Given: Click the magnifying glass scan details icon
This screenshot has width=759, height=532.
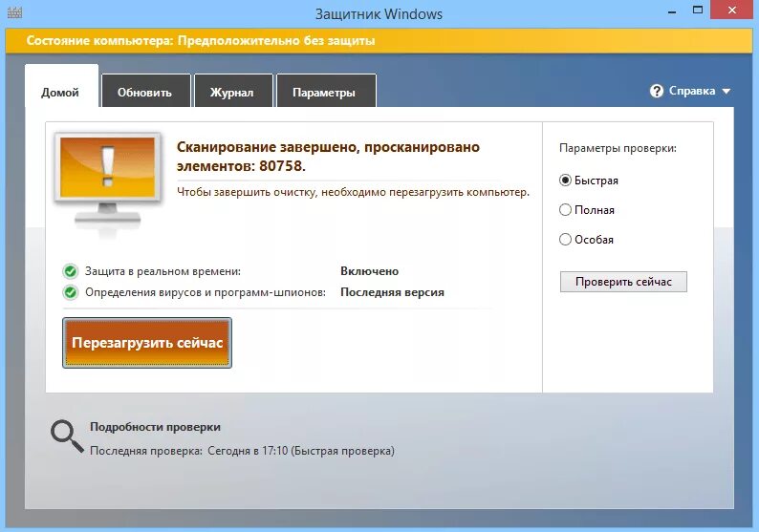Looking at the screenshot, I should tap(67, 436).
